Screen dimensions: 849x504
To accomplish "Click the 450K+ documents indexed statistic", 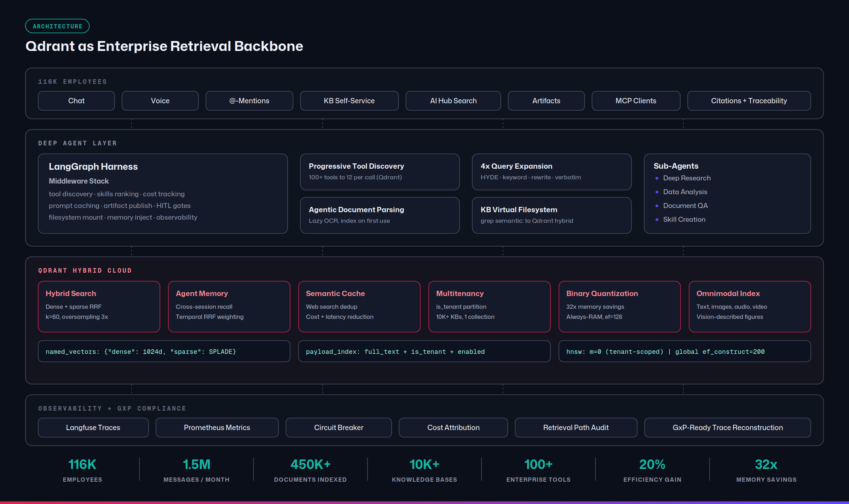I will tap(311, 470).
